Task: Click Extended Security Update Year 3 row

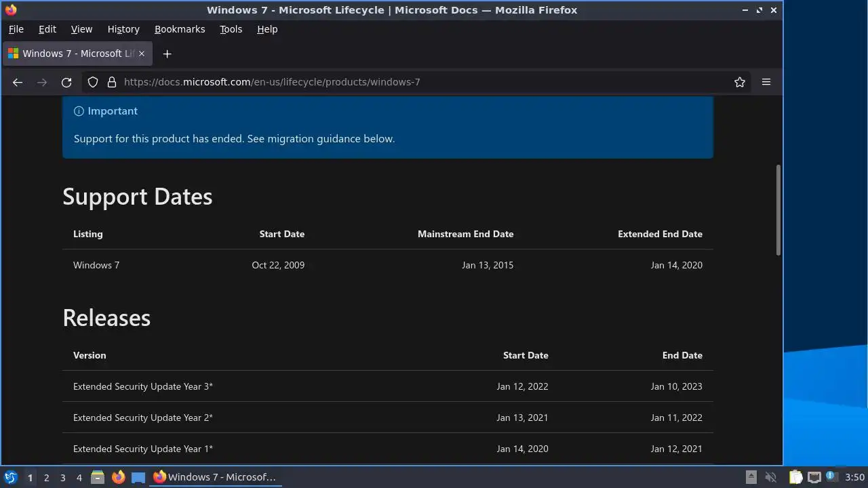Action: [388, 386]
